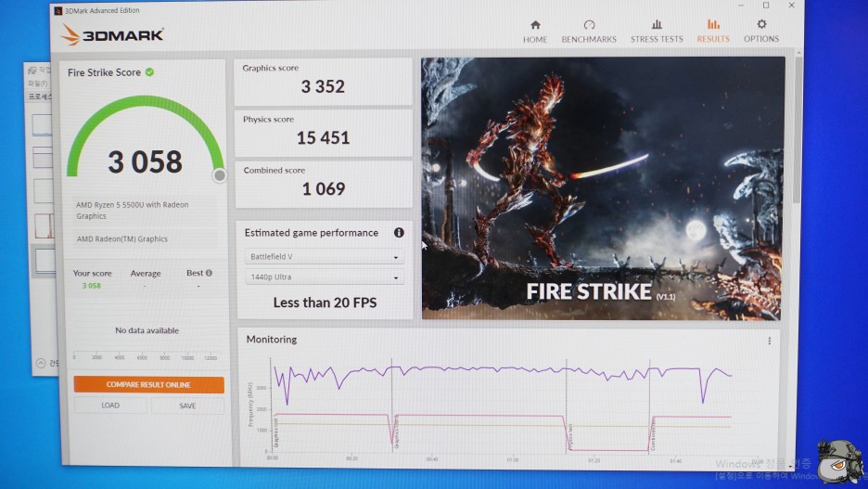Click the Less than 20 FPS text
The height and width of the screenshot is (489, 868).
[x=325, y=302]
